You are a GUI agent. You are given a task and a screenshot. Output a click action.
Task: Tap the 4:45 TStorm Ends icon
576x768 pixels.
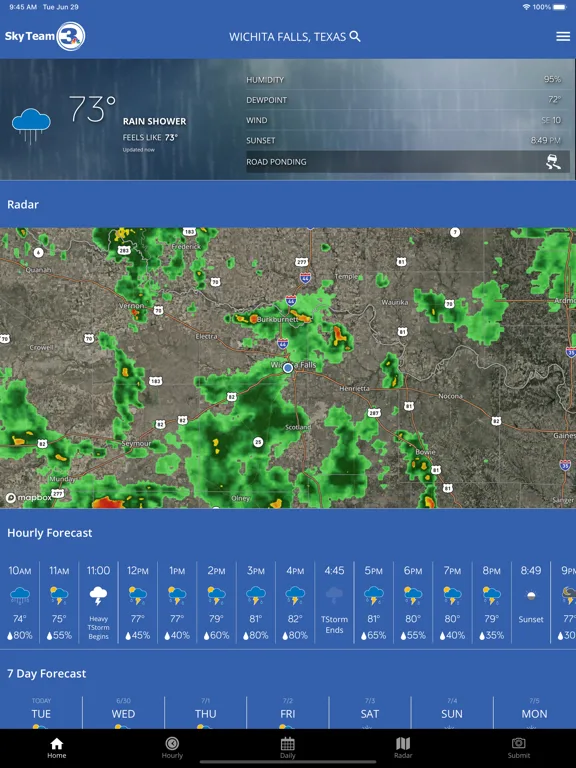coord(334,596)
